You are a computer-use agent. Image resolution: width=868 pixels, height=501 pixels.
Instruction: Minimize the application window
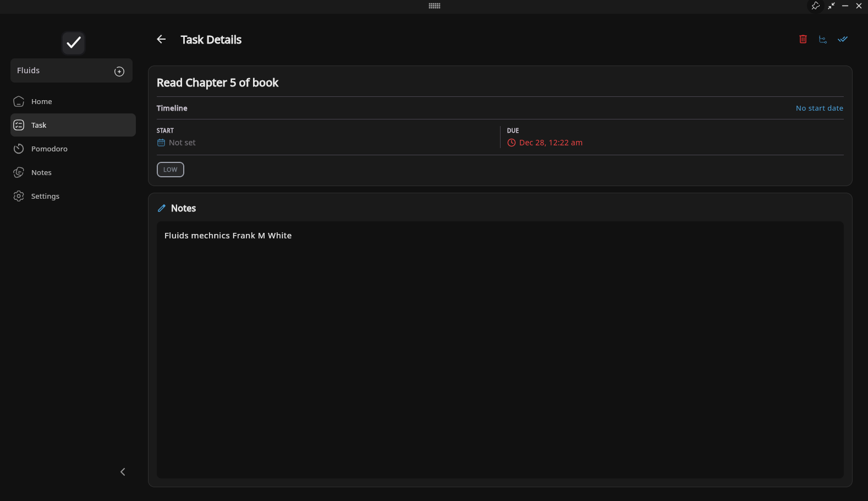845,6
